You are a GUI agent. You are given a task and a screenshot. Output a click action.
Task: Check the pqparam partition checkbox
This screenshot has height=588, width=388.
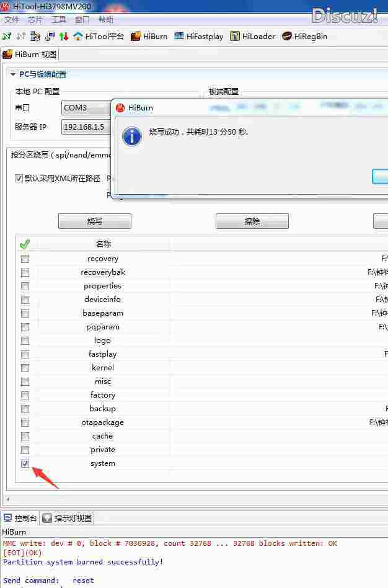click(x=25, y=327)
